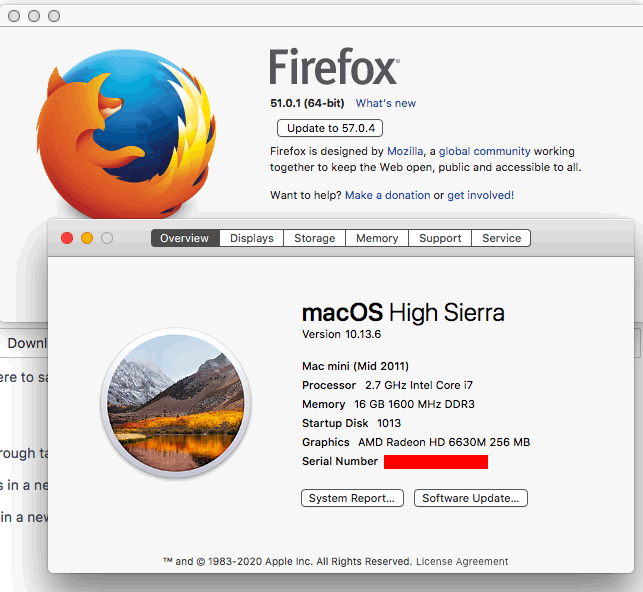The image size is (643, 592).
Task: Close the About This Mac window
Action: (x=67, y=238)
